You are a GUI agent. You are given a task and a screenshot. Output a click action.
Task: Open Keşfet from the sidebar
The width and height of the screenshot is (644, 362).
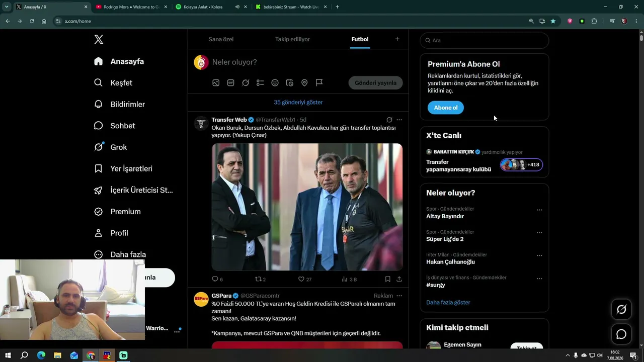tap(113, 83)
